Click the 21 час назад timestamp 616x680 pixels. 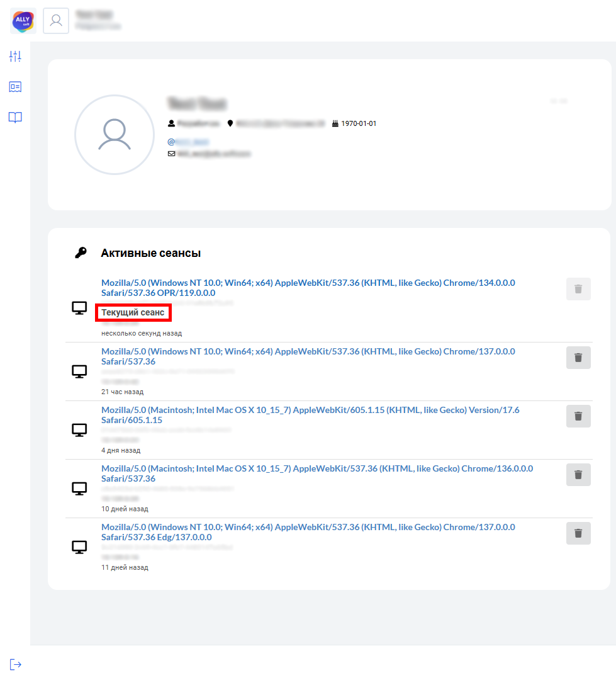click(122, 392)
